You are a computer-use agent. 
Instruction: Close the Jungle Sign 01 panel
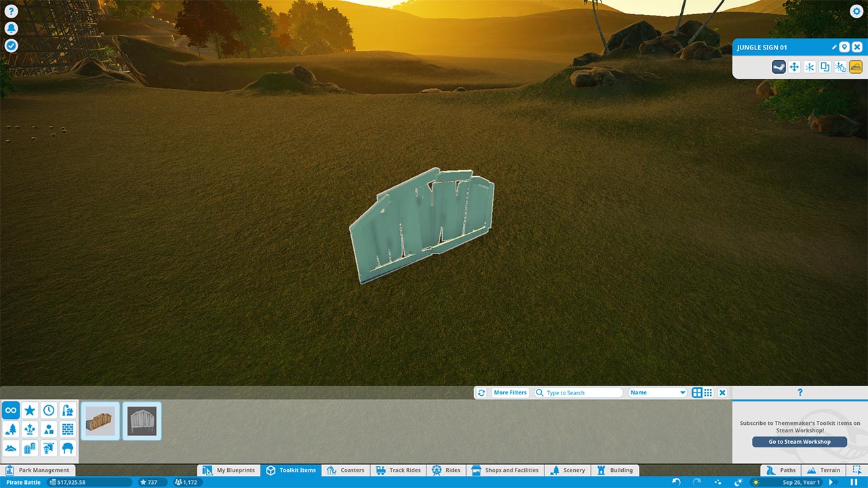(857, 47)
